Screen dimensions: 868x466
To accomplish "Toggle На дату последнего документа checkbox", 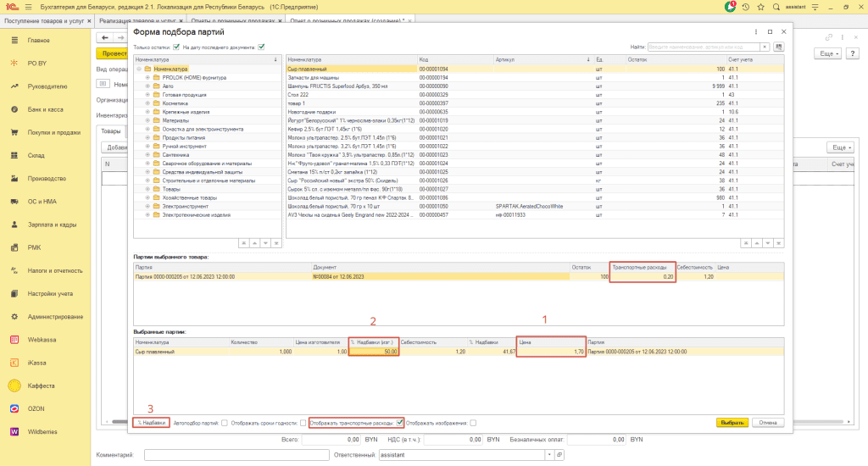I will (x=261, y=47).
